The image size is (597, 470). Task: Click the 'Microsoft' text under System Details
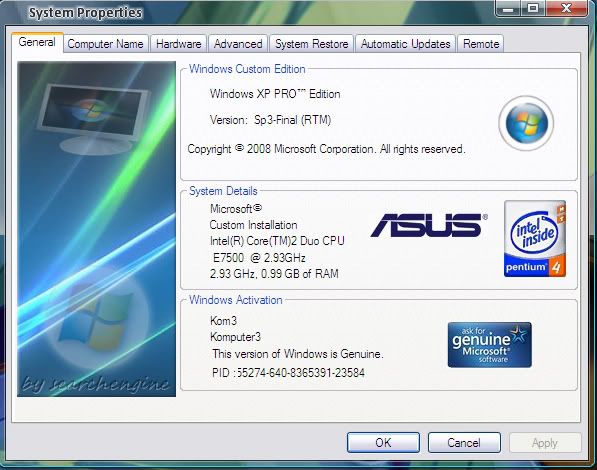tap(236, 208)
